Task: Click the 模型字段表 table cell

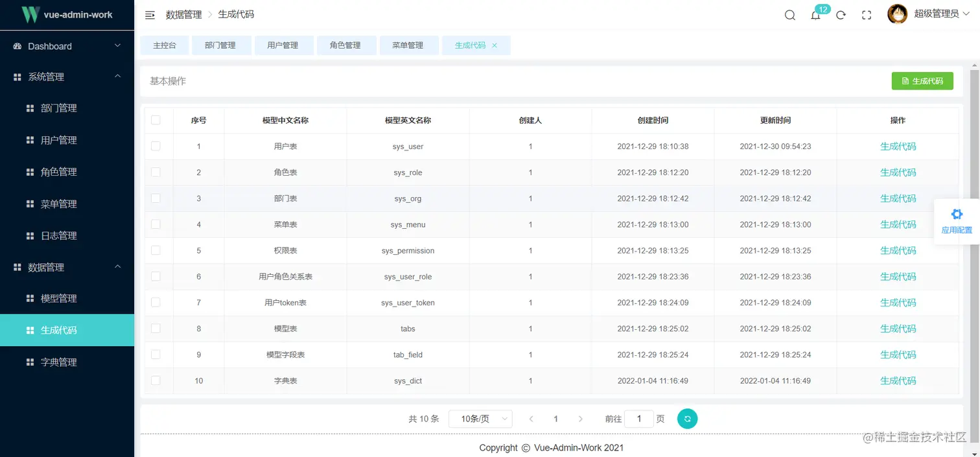Action: point(285,355)
